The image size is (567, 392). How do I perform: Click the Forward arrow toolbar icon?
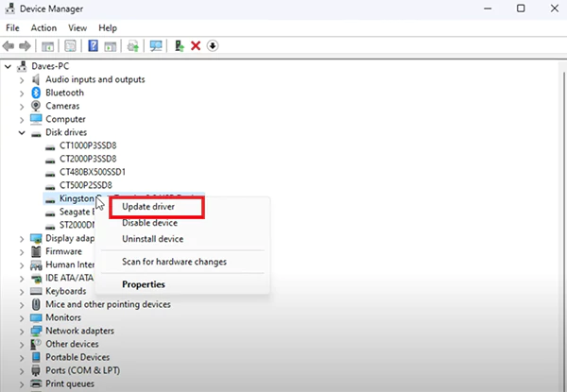click(25, 46)
